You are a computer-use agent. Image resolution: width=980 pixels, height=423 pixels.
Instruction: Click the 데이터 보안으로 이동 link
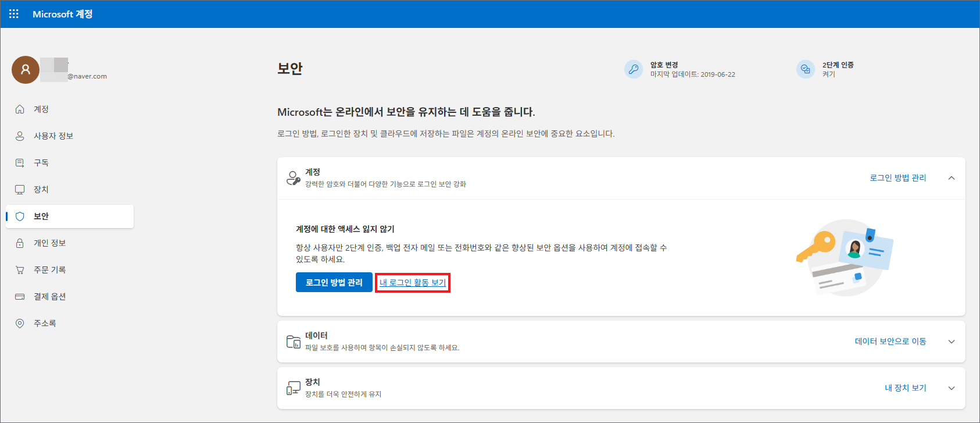tap(890, 341)
